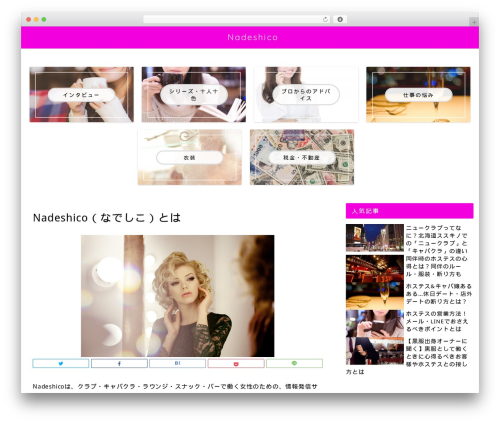The width and height of the screenshot is (500, 423).
Task: Click the round icon beside the address bar
Action: (x=340, y=19)
